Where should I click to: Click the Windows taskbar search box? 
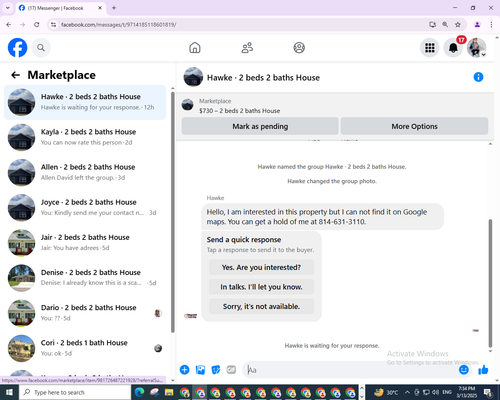coord(75,392)
